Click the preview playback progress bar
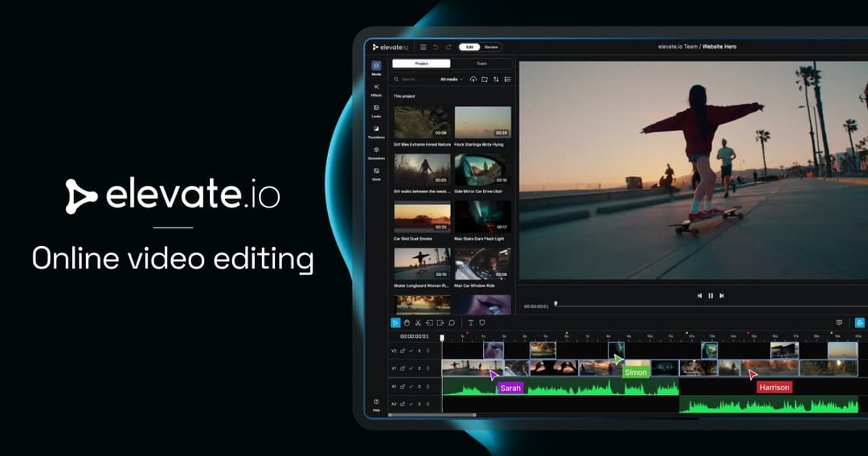 (711, 306)
